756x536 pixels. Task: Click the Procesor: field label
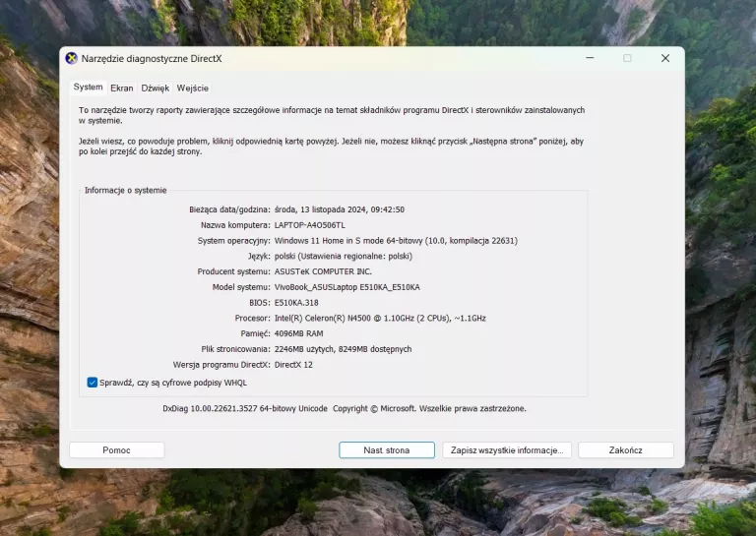pyautogui.click(x=253, y=318)
